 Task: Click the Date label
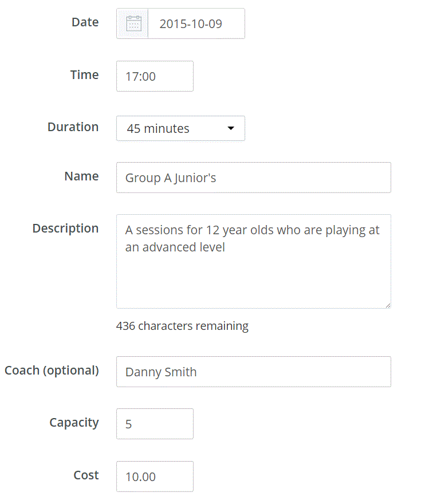(85, 22)
